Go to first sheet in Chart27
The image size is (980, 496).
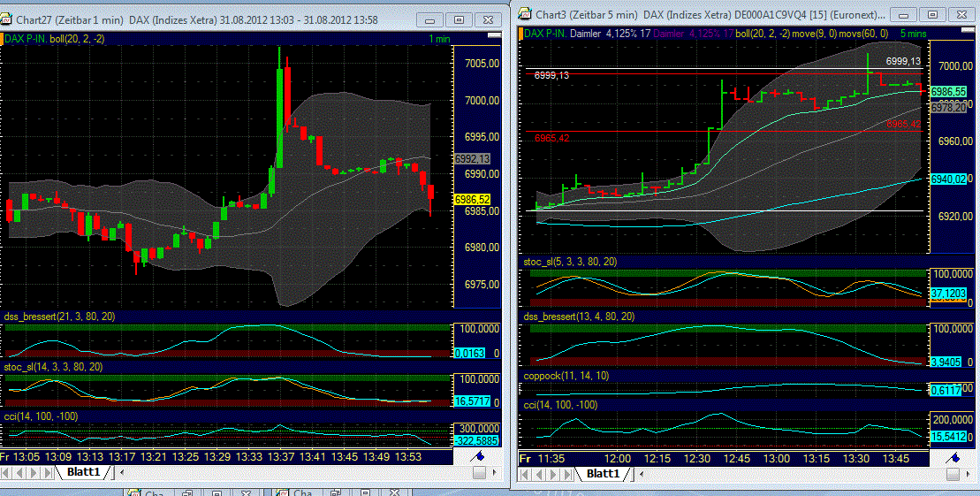[x=7, y=473]
